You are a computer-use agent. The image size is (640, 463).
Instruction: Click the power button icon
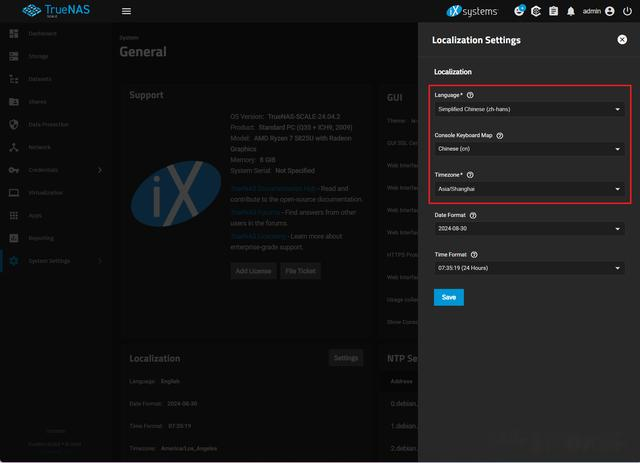pyautogui.click(x=627, y=11)
